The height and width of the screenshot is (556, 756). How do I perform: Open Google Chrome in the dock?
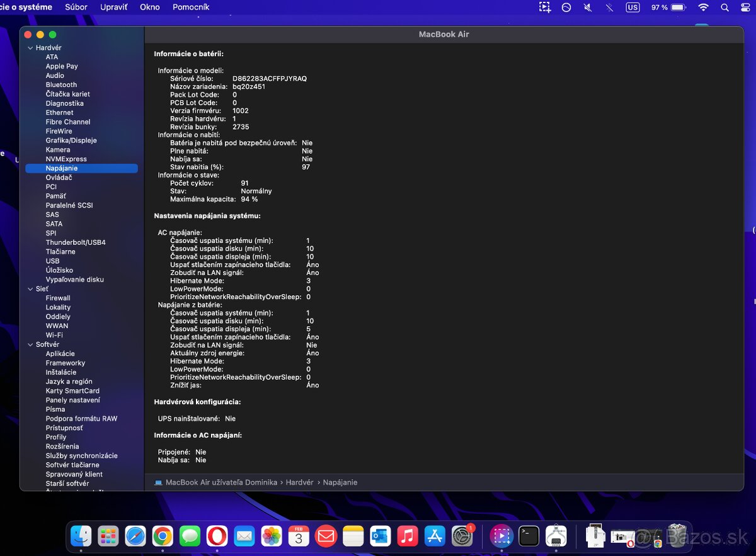click(162, 536)
